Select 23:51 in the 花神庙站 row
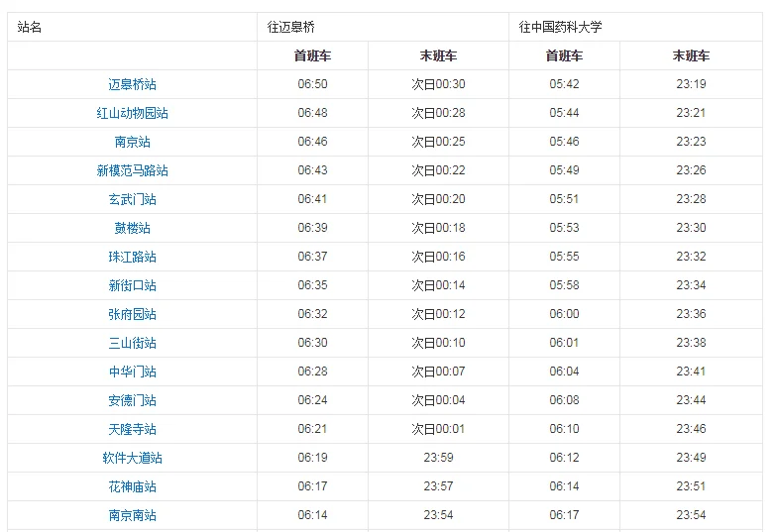Viewport: 777px width, 532px height. (692, 486)
